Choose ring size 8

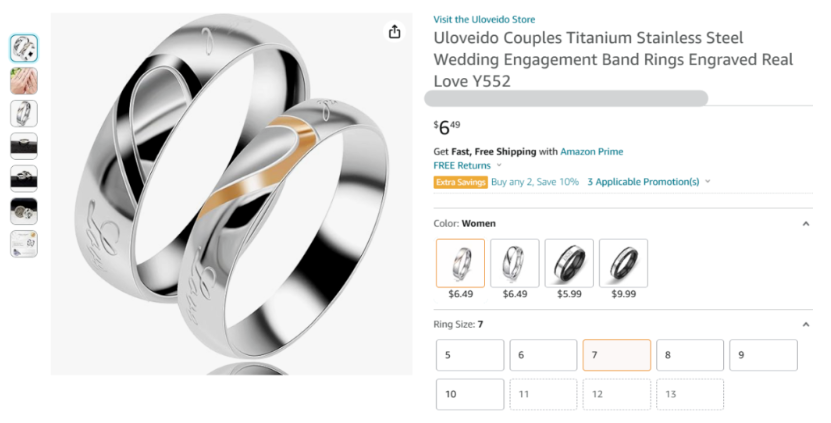pos(690,355)
